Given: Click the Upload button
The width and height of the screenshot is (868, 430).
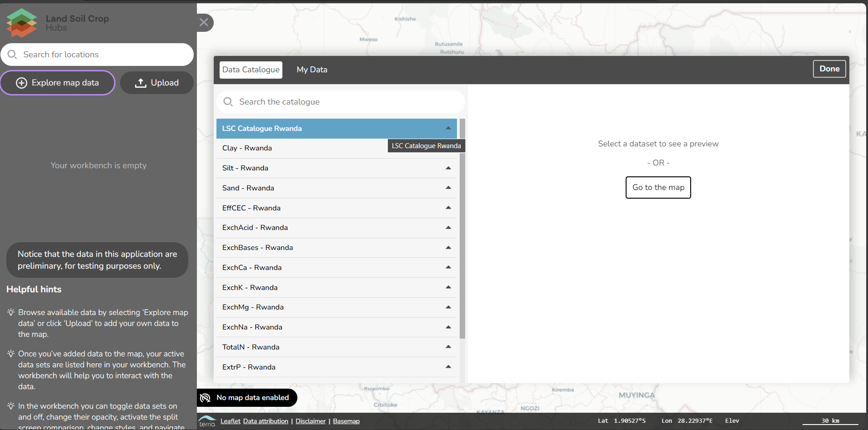Looking at the screenshot, I should pos(157,83).
